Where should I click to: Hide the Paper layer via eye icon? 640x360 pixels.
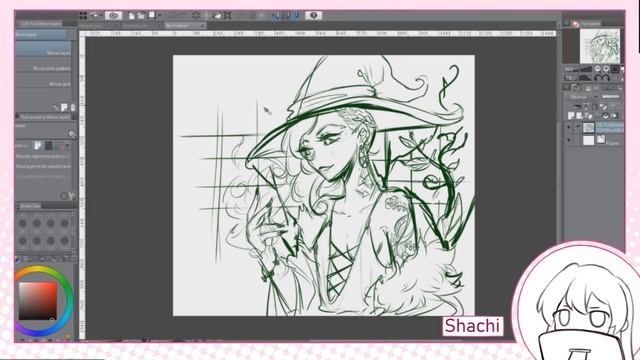[568, 140]
